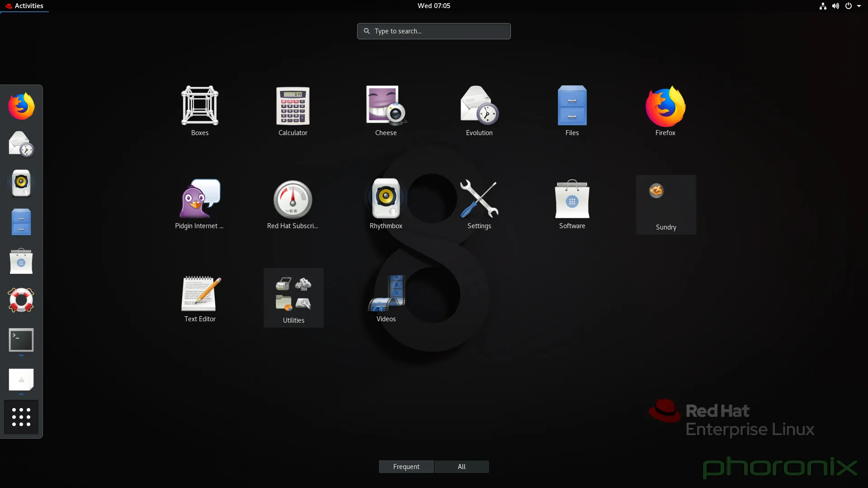Open Red Hat Subscription Manager
Viewport: 868px width, 488px height.
tap(293, 204)
